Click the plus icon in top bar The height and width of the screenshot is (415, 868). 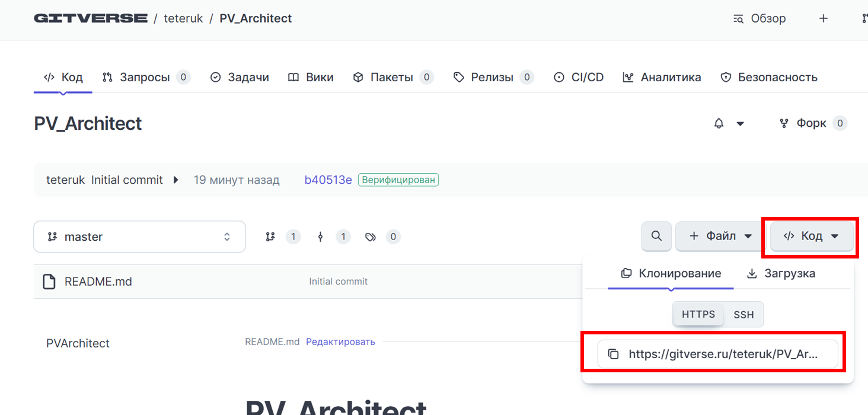pos(823,18)
